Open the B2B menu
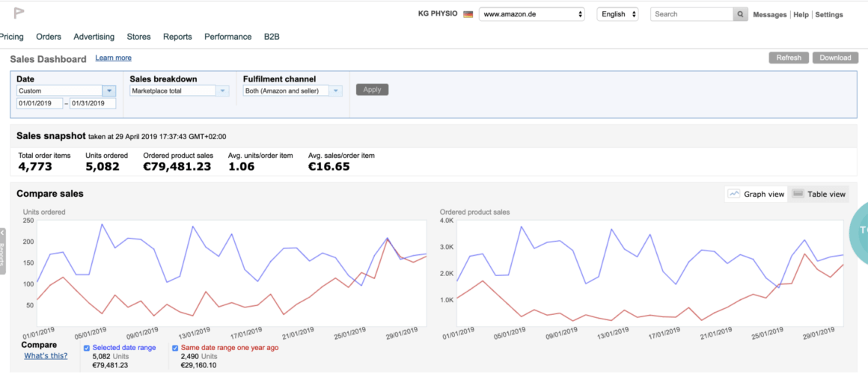 272,37
